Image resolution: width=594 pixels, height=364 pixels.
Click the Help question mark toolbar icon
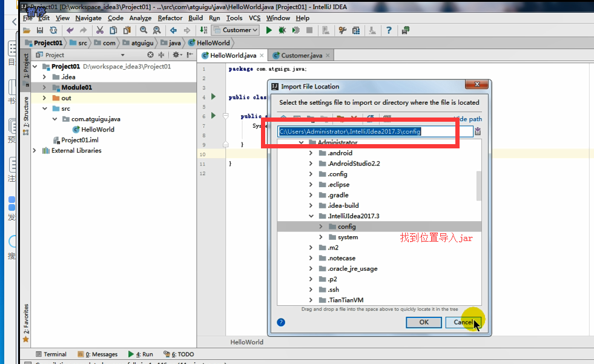pyautogui.click(x=389, y=30)
